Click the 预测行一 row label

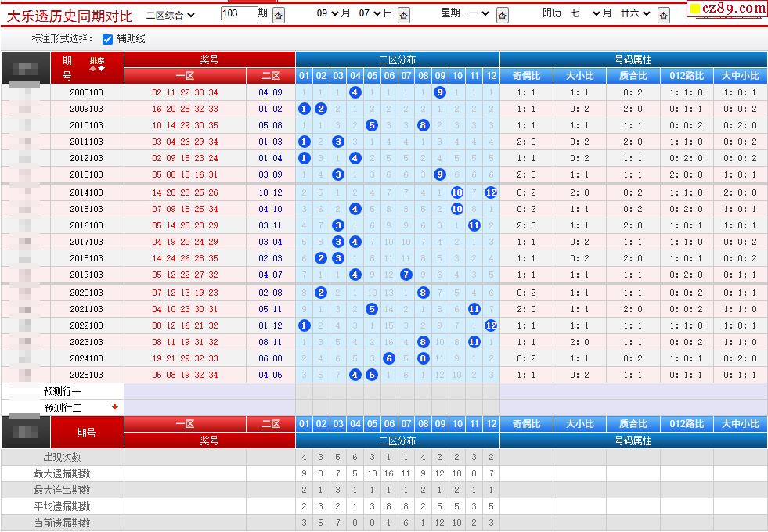(62, 391)
